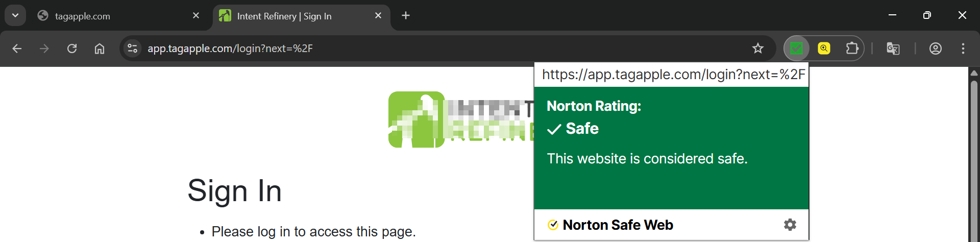Click the Norton Safe Web extension icon
The height and width of the screenshot is (242, 980).
coord(796,49)
